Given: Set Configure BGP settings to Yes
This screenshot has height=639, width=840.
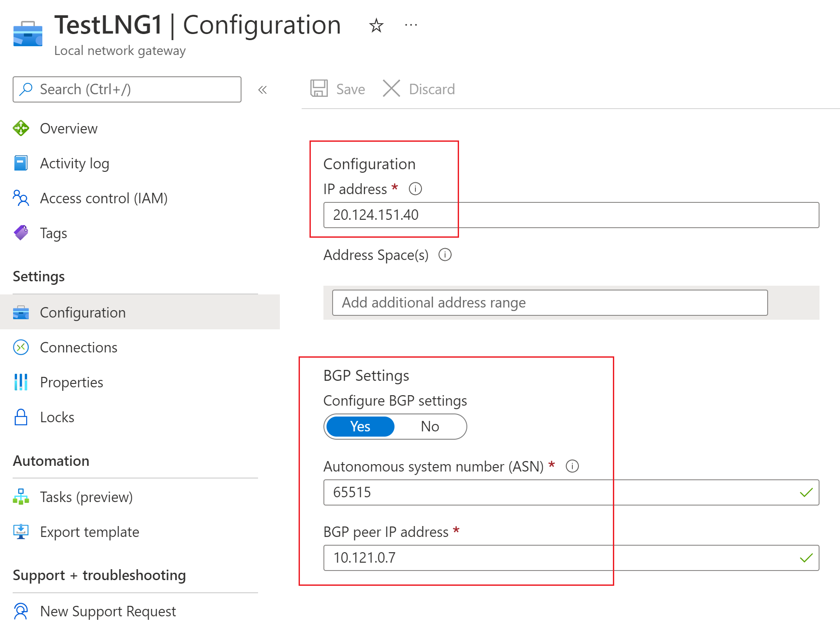Looking at the screenshot, I should (x=360, y=426).
